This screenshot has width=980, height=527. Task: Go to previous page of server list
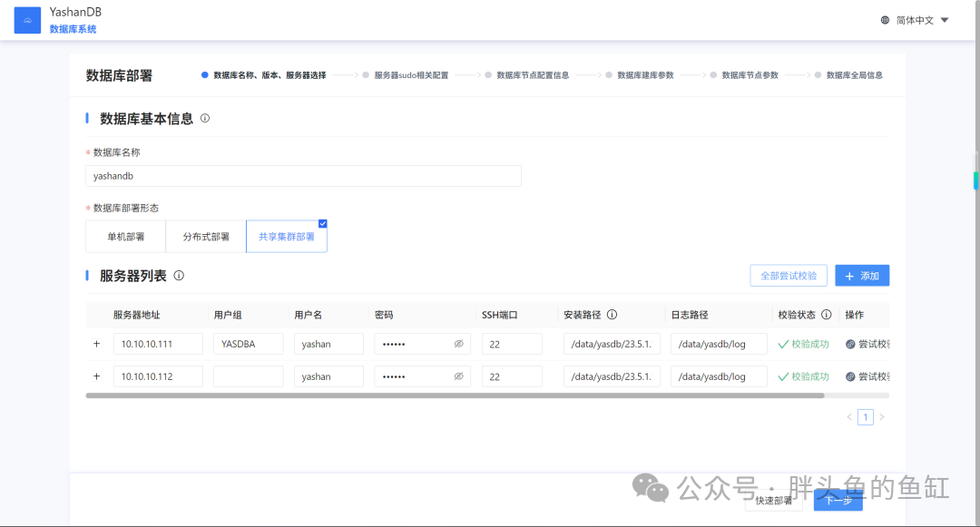coord(849,417)
